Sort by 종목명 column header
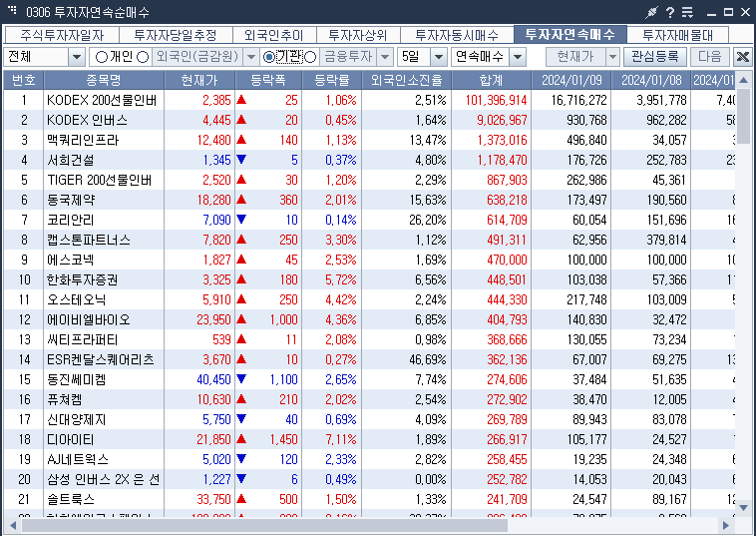Image resolution: width=756 pixels, height=536 pixels. coord(104,80)
